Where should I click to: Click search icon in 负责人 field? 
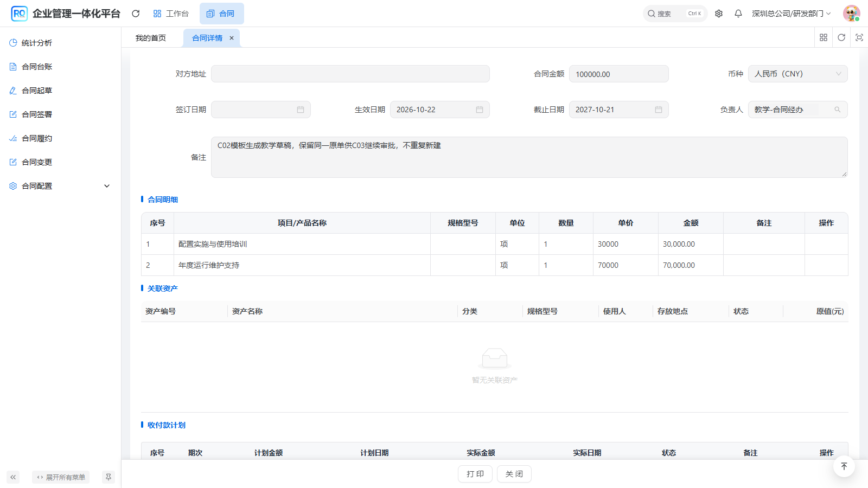pyautogui.click(x=838, y=110)
